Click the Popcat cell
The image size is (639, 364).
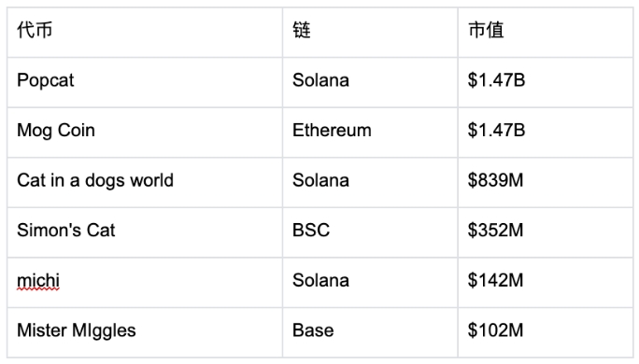tap(145, 82)
